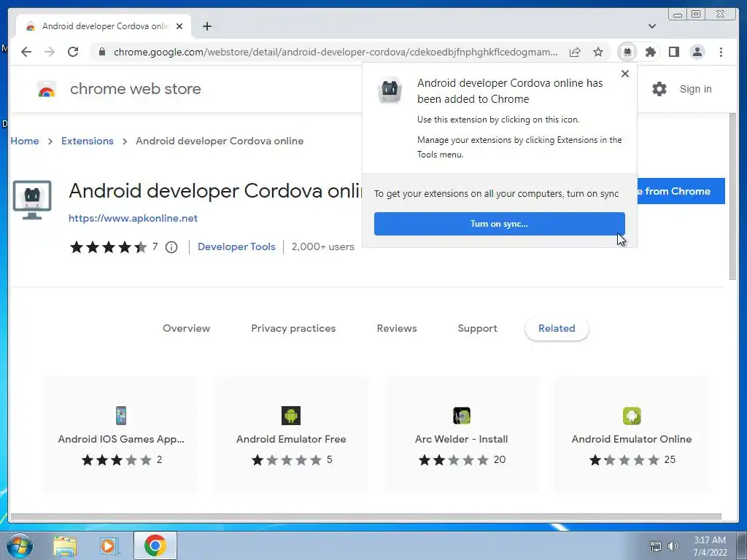Open the Extensions puzzle menu
Screen dimensions: 747x560
650,52
